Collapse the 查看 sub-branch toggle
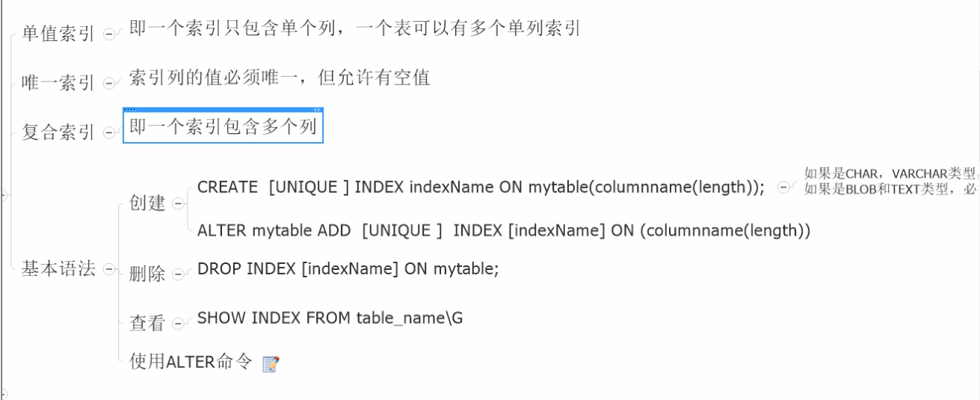Screen dimensions: 980x400 (177, 324)
